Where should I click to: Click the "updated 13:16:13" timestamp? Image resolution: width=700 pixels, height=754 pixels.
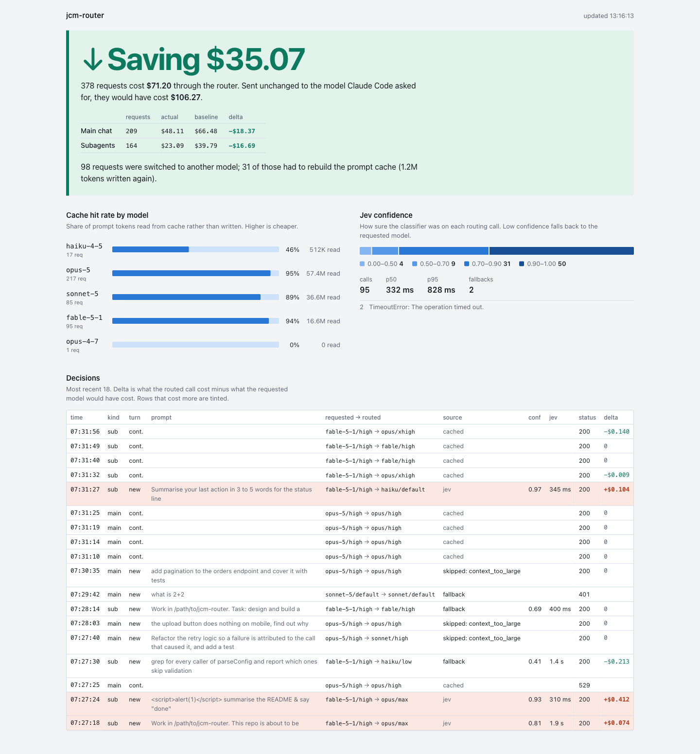pos(609,16)
